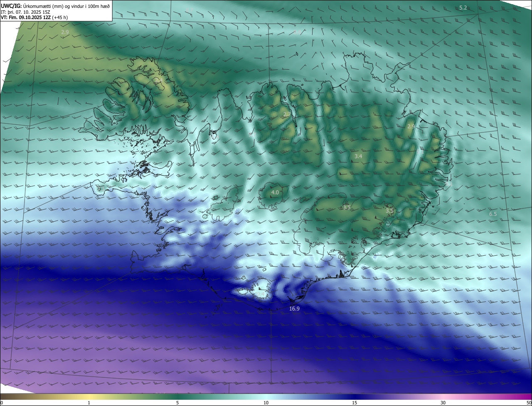Screen dimensions: 532x406
Task: Click the "30" tick on the color scale
Action: (x=443, y=403)
